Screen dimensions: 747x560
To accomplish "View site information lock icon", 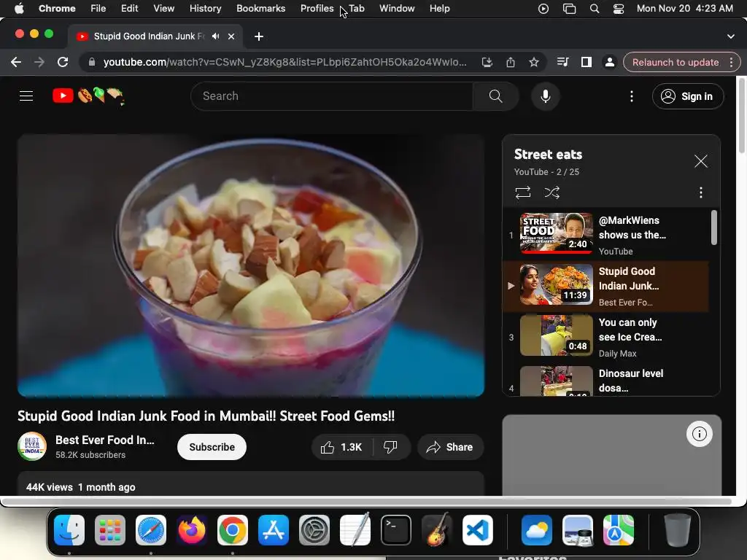I will (x=92, y=63).
